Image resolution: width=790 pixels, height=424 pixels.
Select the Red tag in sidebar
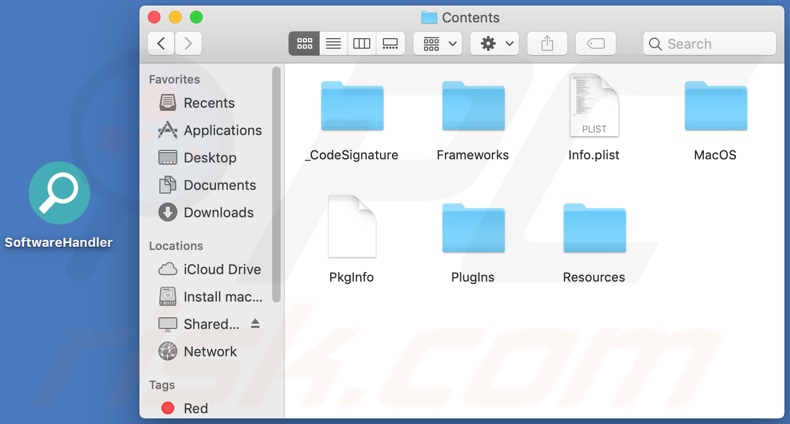click(x=195, y=408)
